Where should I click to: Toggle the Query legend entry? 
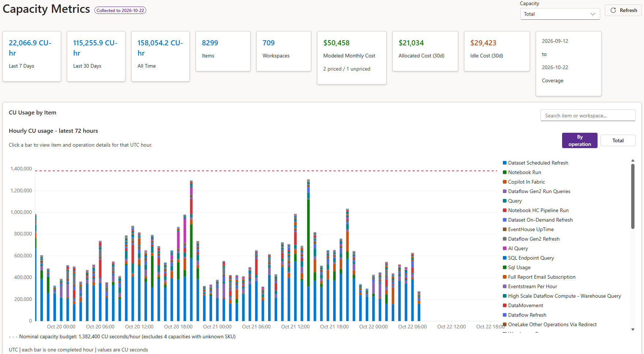[512, 201]
